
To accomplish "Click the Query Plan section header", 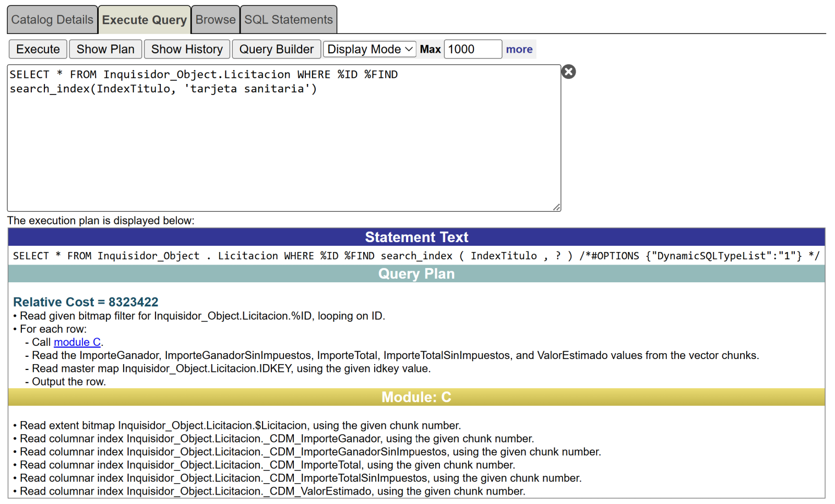I will (x=416, y=274).
